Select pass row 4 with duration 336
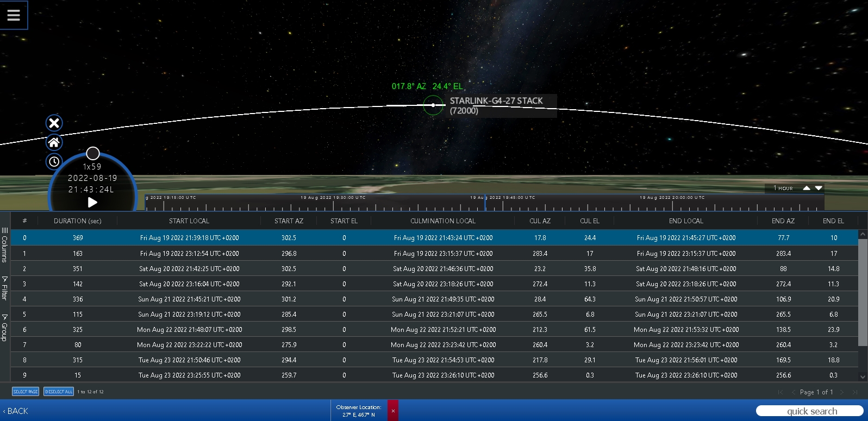Screen dimensions: 868x421 coord(434,299)
